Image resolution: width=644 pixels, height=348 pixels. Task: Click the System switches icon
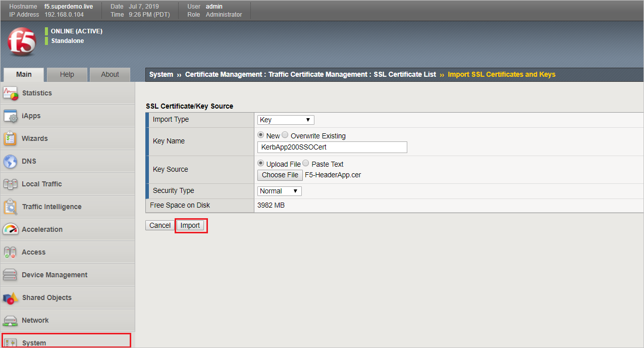pos(11,342)
